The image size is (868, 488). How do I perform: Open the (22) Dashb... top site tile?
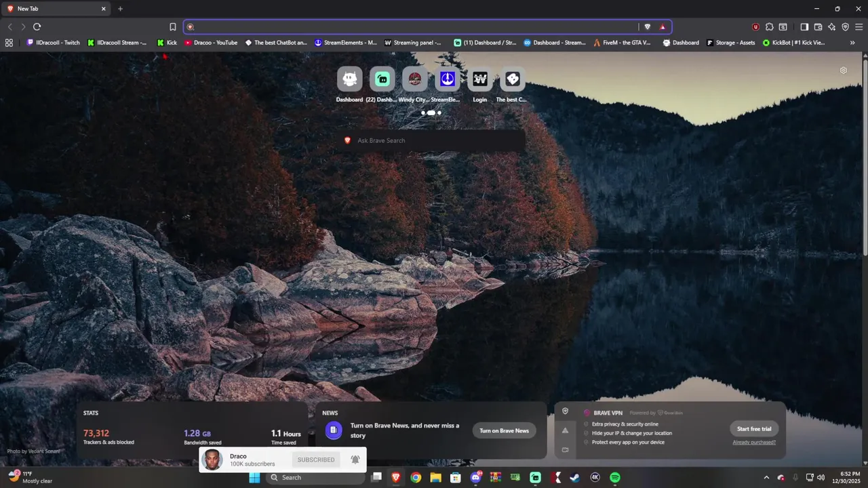pos(382,84)
